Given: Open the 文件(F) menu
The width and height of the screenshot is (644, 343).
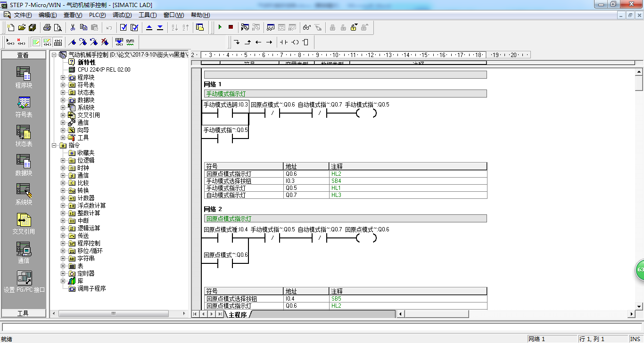Looking at the screenshot, I should tap(23, 15).
